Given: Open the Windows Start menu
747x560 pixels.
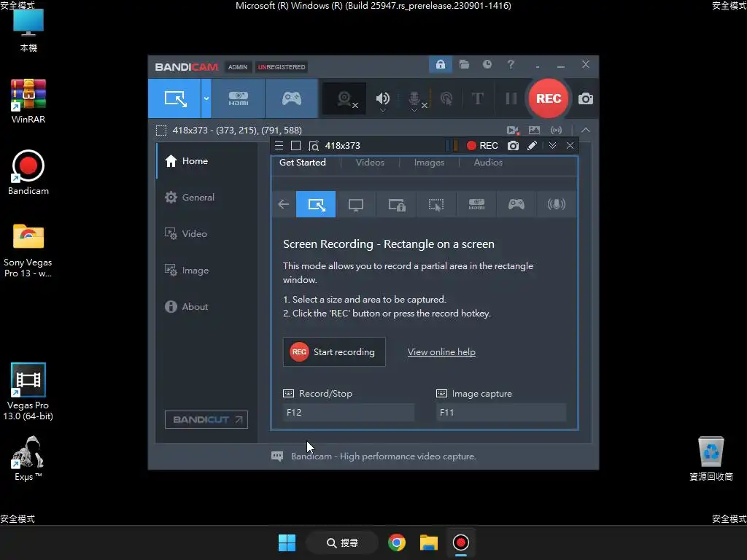Looking at the screenshot, I should point(287,542).
